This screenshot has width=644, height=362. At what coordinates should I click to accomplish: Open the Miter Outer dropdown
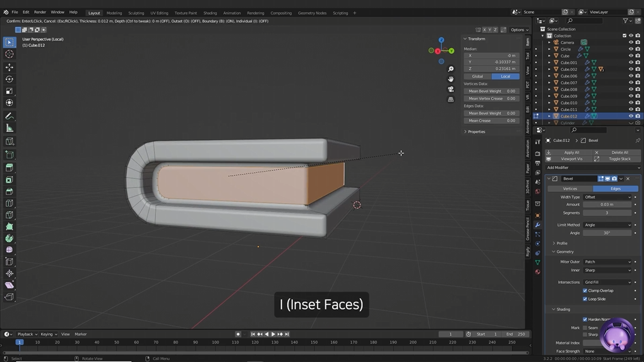pyautogui.click(x=607, y=262)
